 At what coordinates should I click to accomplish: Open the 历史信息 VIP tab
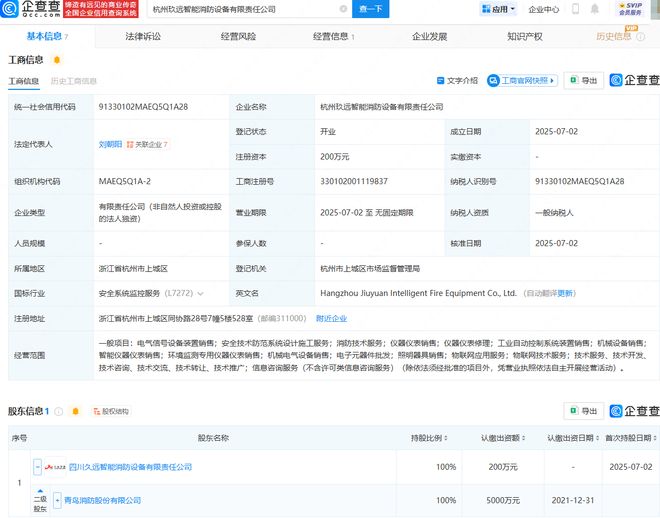pyautogui.click(x=614, y=36)
